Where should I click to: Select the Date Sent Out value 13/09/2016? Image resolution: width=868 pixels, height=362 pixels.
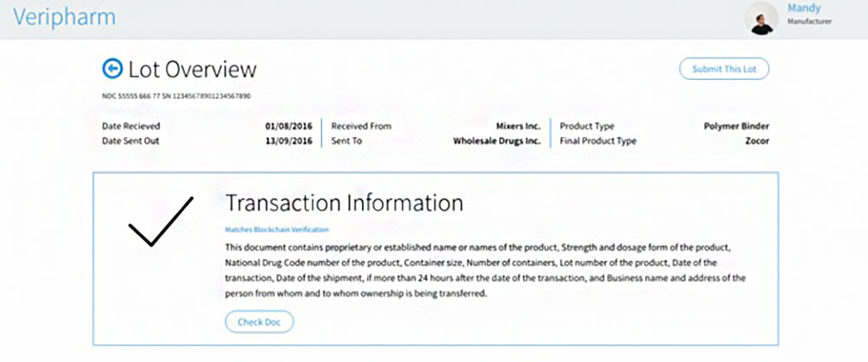point(288,141)
